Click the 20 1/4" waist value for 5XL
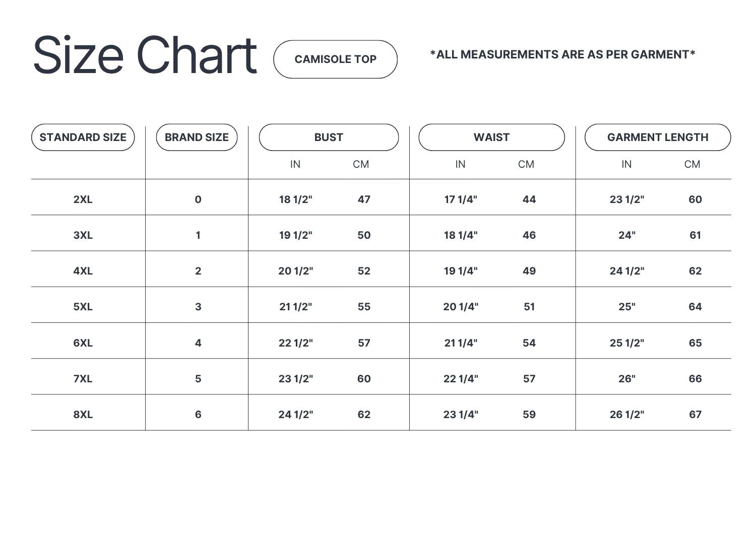 click(x=461, y=307)
